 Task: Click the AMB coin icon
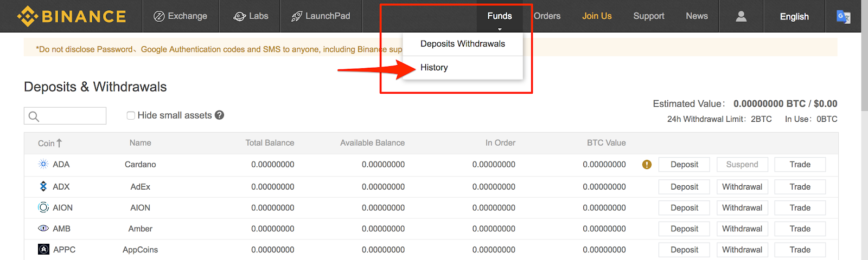pos(43,229)
